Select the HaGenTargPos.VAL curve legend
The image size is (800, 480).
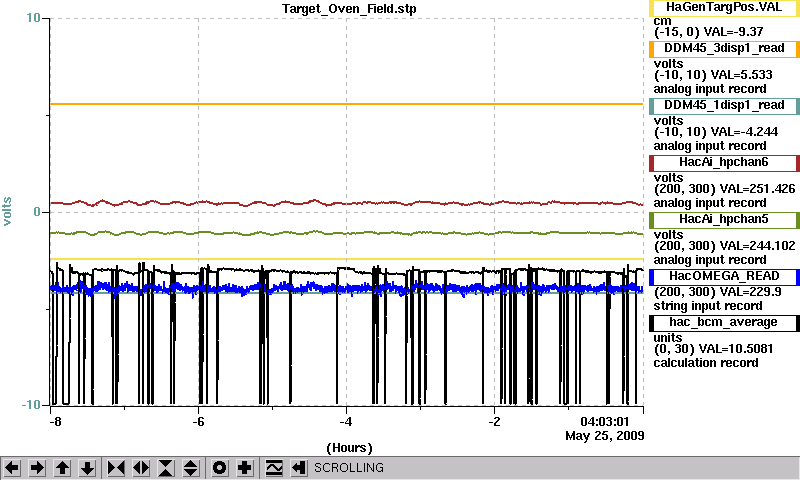[x=724, y=8]
